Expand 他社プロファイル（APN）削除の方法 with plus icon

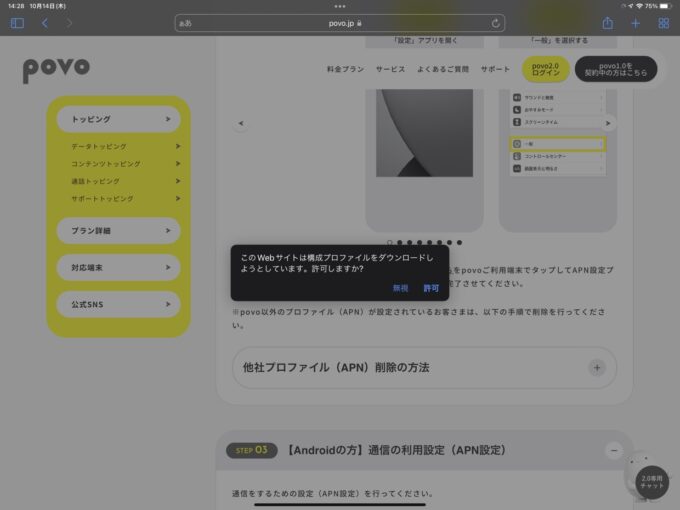597,368
